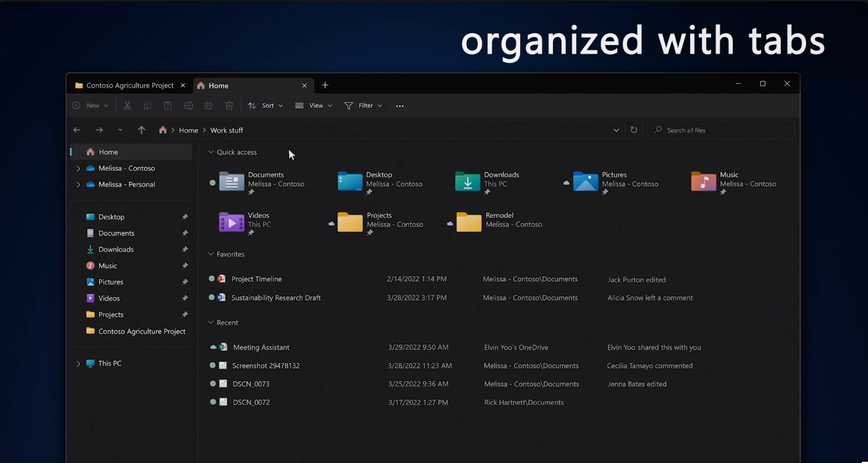Close the Contoso Agriculture Project tab

coord(183,86)
